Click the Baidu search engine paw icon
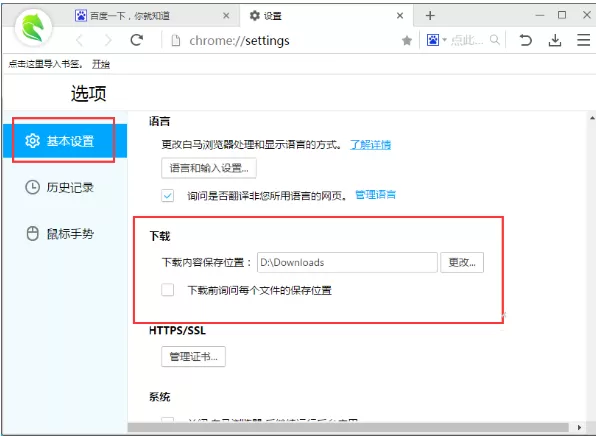 433,40
